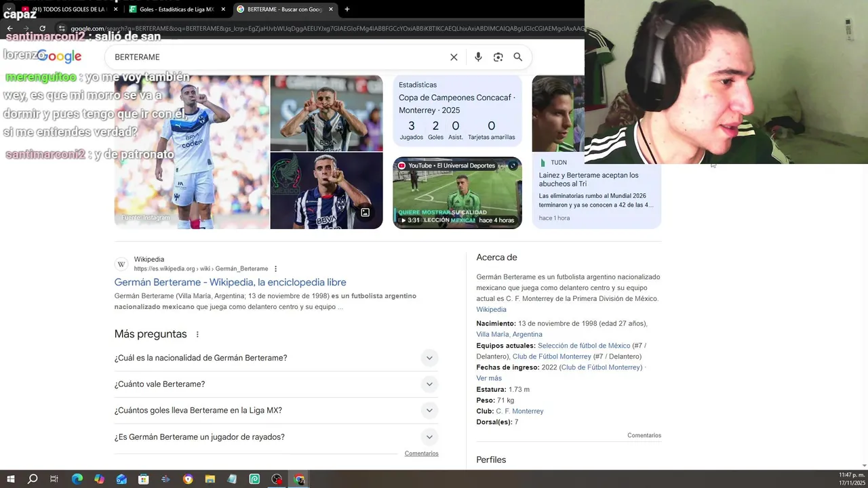This screenshot has height=488, width=868.
Task: Open File Explorer from the taskbar
Action: 210,479
